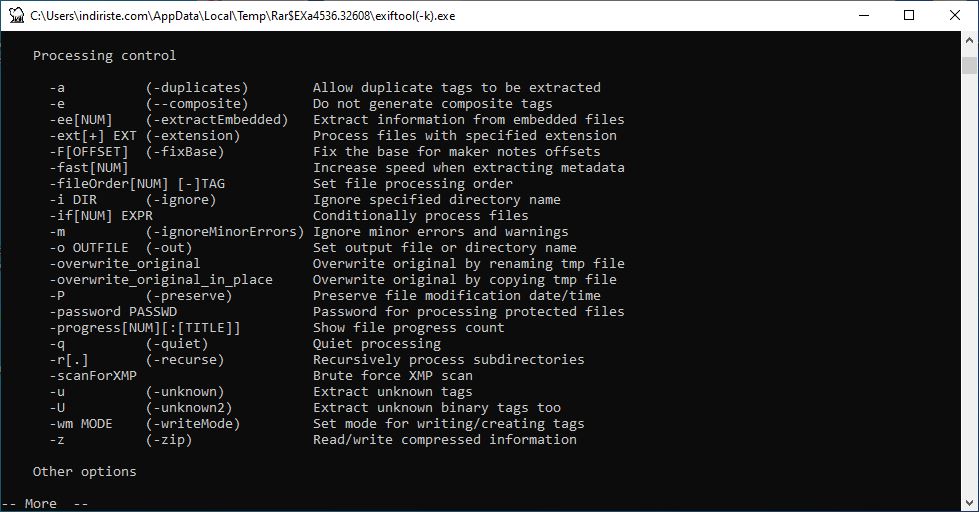Click the '-overwrite_original_in_place' option text
Viewport: 979px width, 512px height.
coord(161,280)
